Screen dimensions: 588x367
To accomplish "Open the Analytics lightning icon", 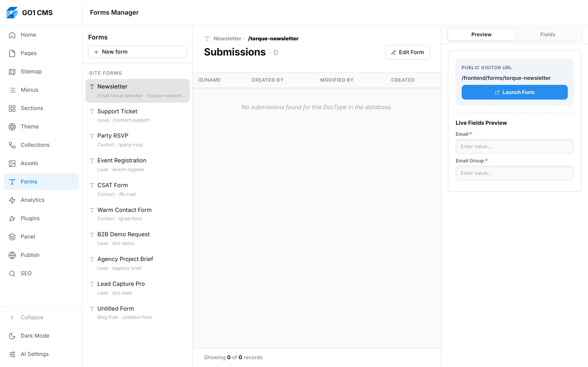I will (12, 200).
